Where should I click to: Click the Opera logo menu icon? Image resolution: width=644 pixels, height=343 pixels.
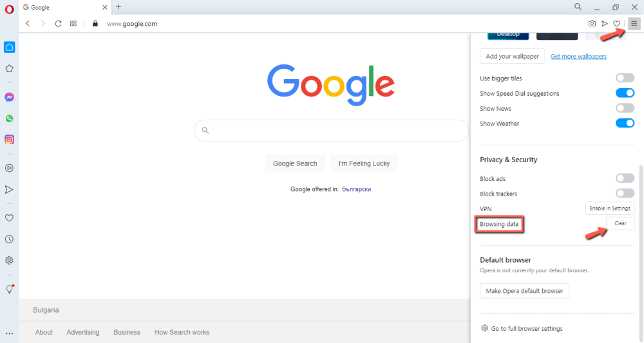[x=9, y=9]
